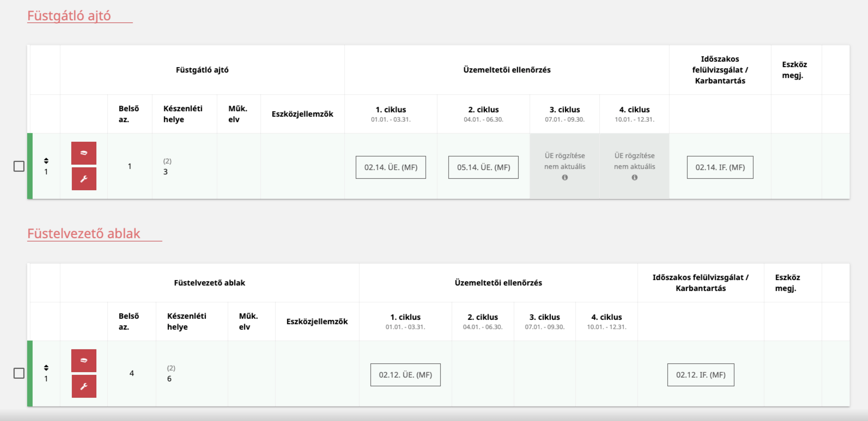Click 'Belső az.' header in Füstgátló ajtó table

(129, 114)
